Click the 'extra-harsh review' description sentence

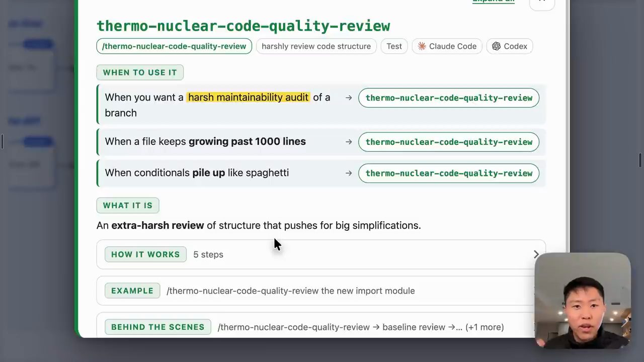259,225
